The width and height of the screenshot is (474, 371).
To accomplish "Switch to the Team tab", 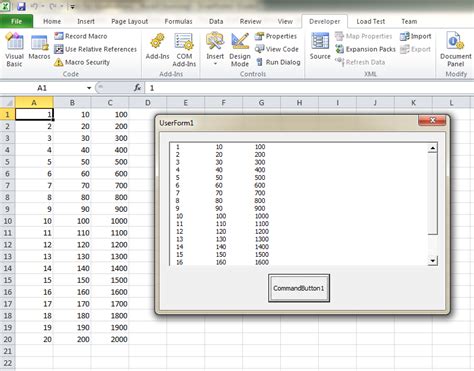I will tap(409, 21).
